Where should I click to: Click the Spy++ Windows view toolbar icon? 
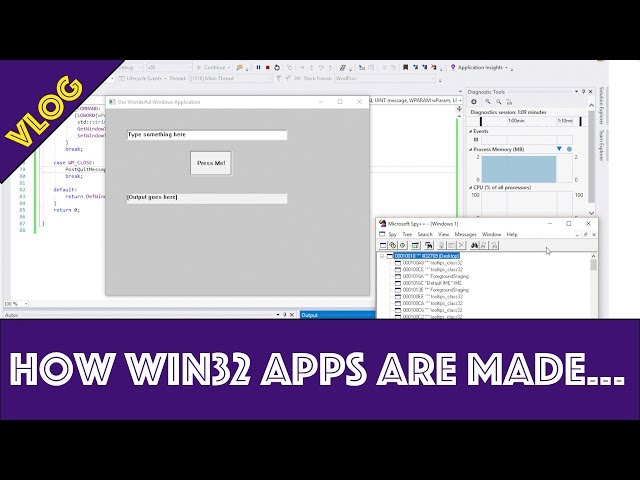tap(383, 245)
